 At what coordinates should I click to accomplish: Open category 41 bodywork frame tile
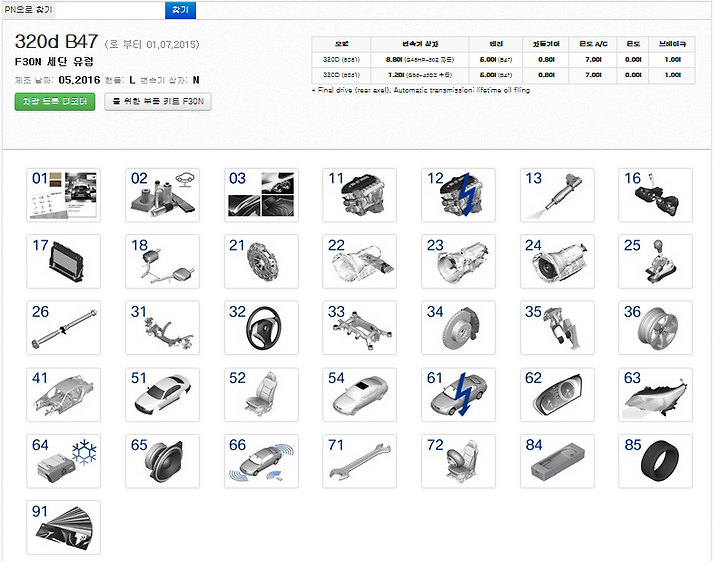click(63, 395)
